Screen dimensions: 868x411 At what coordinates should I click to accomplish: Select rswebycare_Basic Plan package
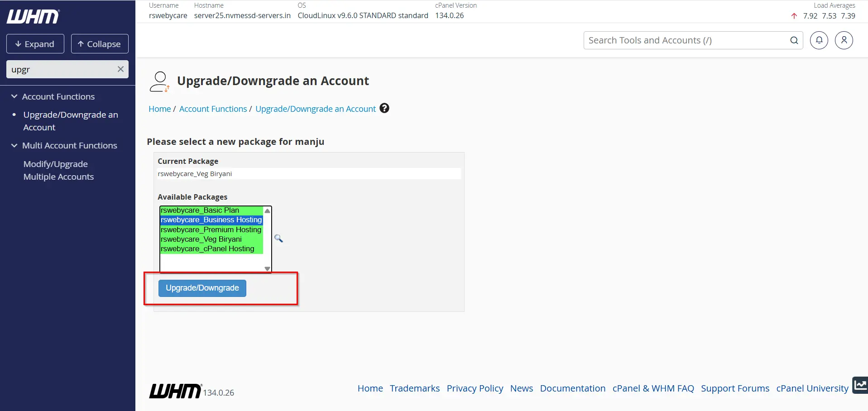[211, 210]
